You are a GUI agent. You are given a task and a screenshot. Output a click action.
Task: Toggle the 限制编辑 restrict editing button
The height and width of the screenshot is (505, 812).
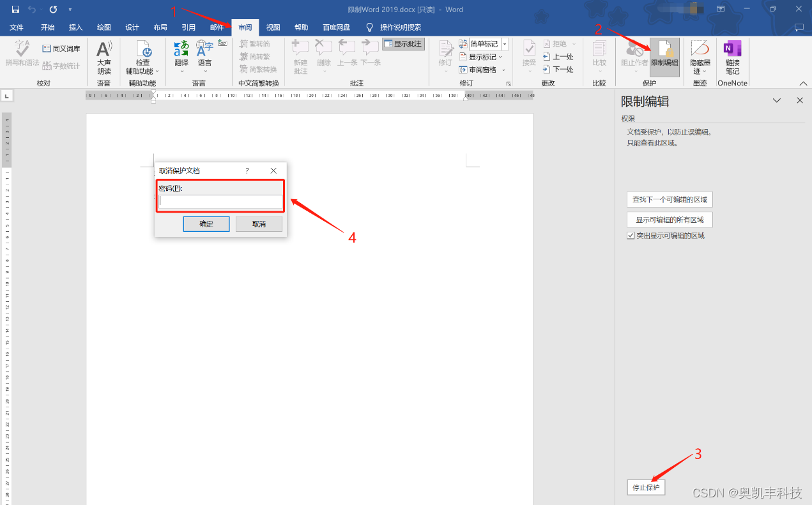tap(665, 57)
